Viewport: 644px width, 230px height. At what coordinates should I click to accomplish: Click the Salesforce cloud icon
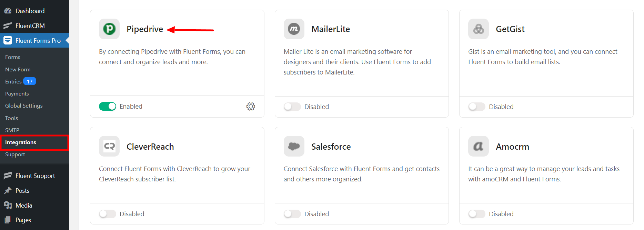[294, 146]
